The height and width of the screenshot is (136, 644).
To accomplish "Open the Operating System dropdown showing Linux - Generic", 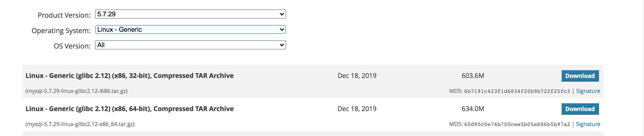I will [x=190, y=30].
